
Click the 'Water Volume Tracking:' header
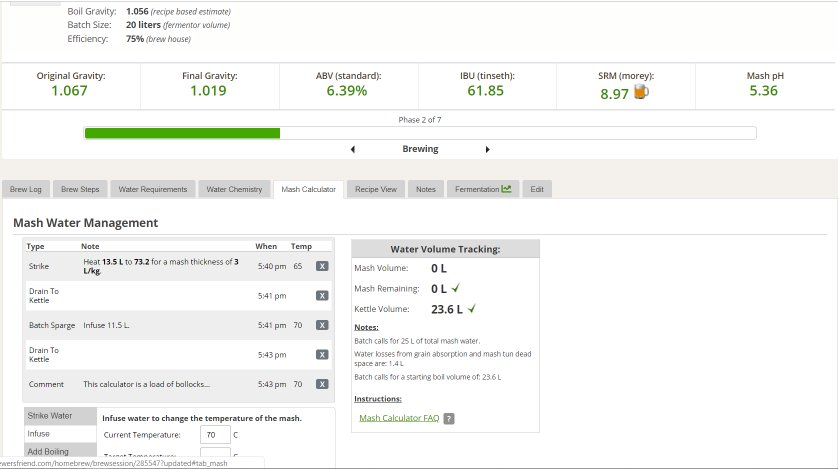(x=445, y=249)
